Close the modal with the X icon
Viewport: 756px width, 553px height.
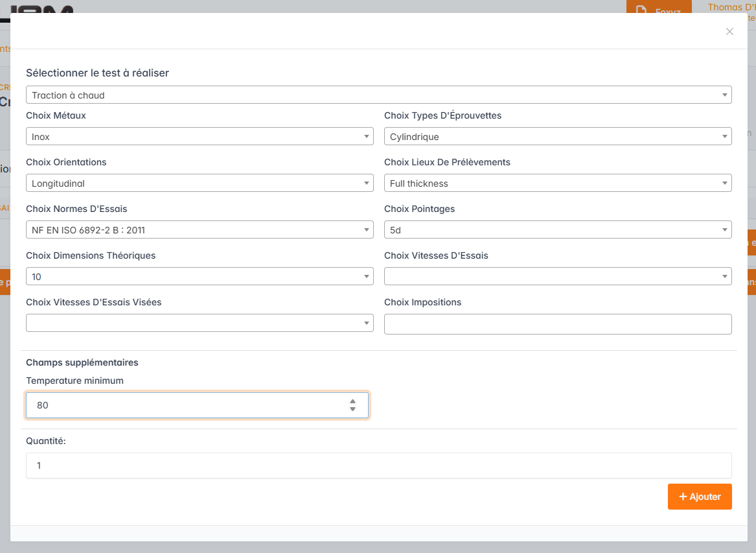point(729,32)
